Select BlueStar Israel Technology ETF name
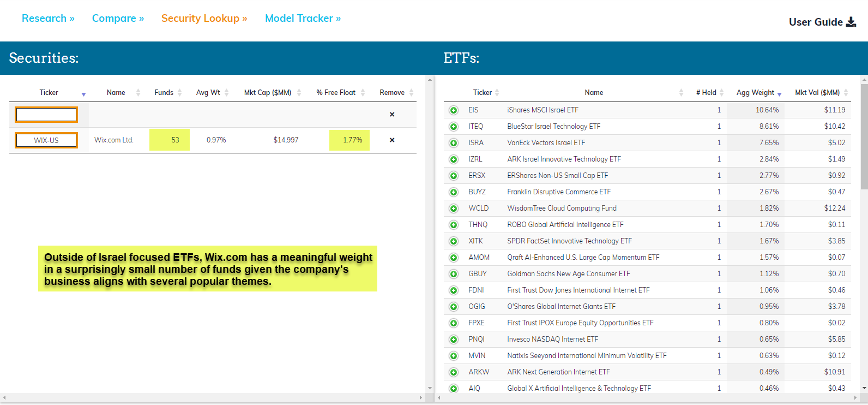Viewport: 868px width, 405px height. [554, 127]
